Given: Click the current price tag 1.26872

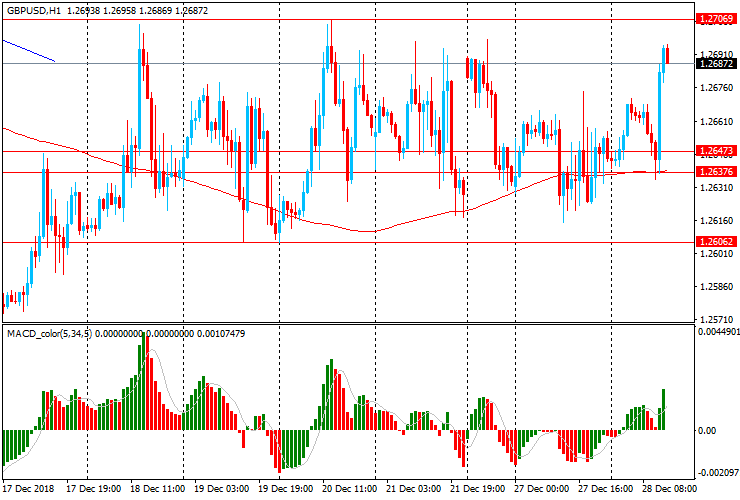Looking at the screenshot, I should [716, 64].
